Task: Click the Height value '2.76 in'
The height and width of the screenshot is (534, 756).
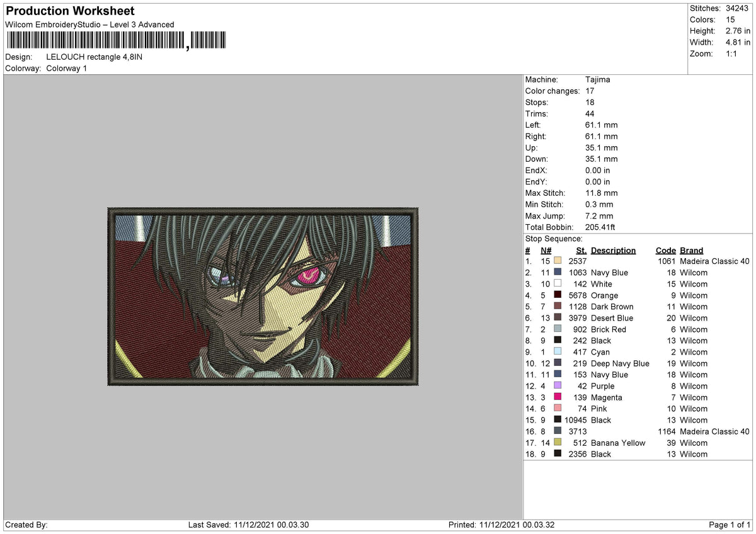Action: point(738,31)
